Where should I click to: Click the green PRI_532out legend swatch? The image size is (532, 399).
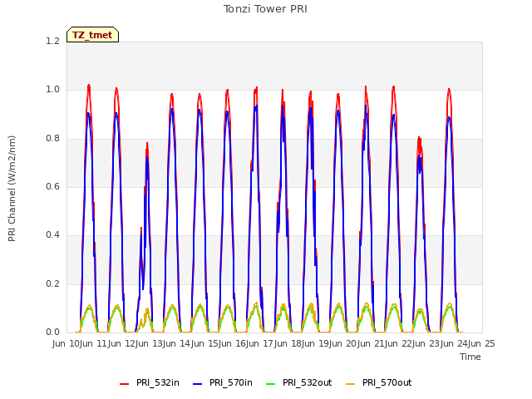[270, 383]
